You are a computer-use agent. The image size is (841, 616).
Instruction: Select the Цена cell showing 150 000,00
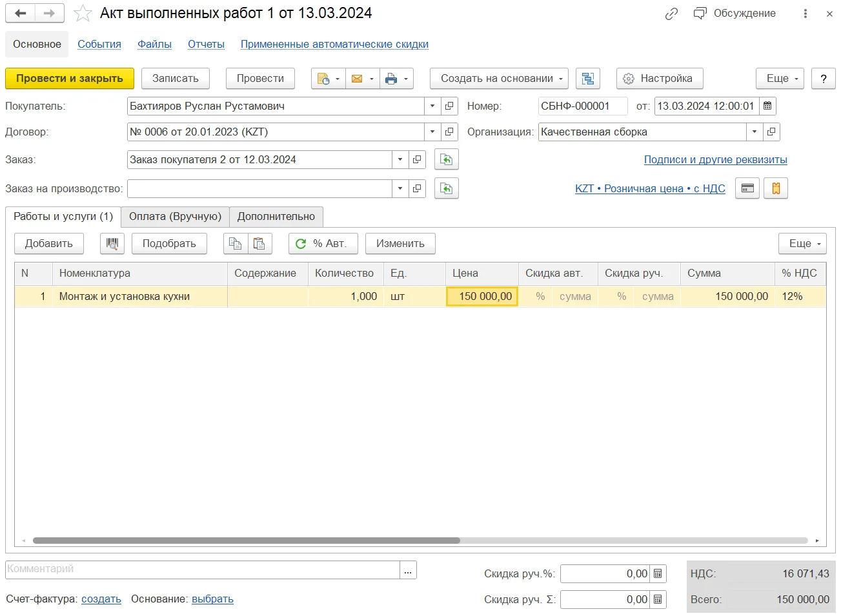(482, 296)
